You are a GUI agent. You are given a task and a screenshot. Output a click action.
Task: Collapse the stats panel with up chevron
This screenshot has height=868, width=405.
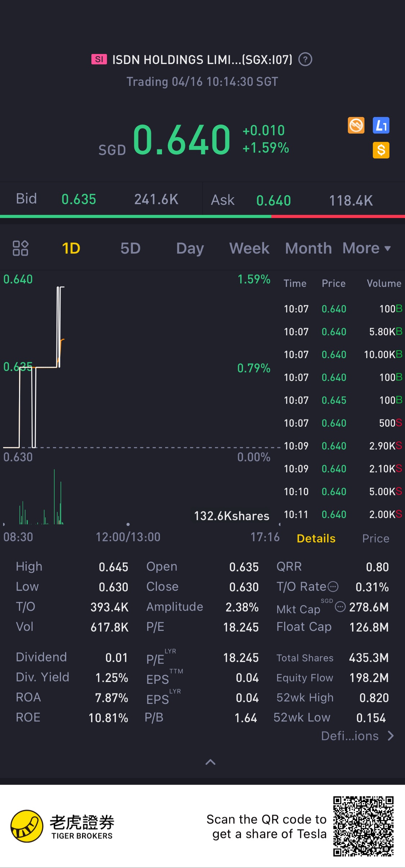[x=211, y=762]
